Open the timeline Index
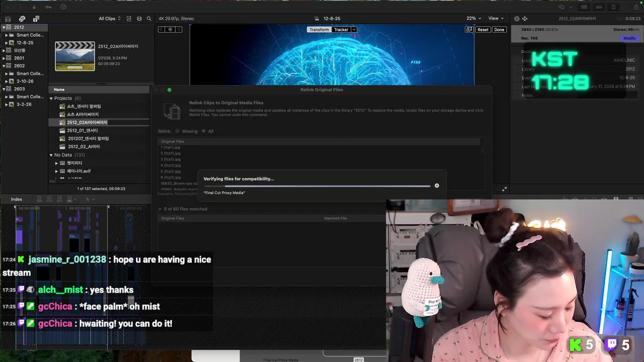The height and width of the screenshot is (362, 644). point(17,199)
